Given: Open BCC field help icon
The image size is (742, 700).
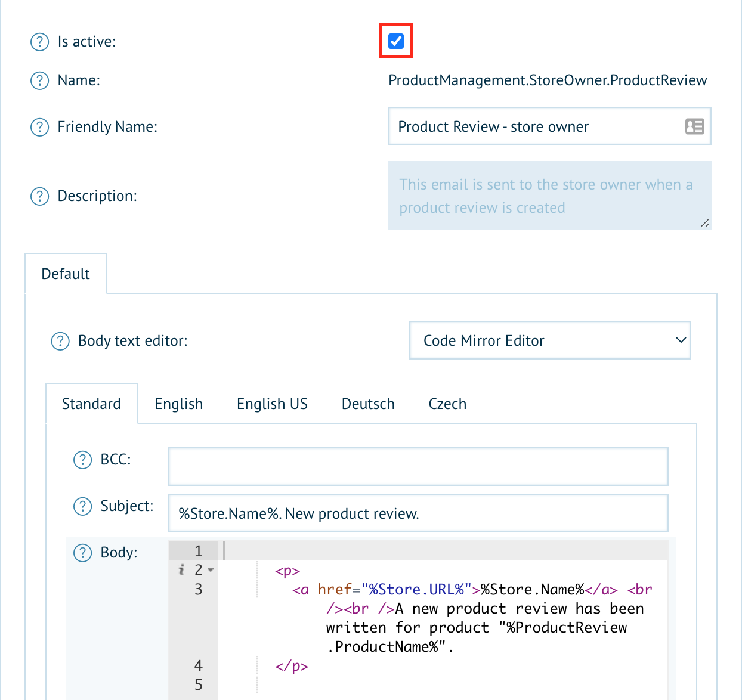Looking at the screenshot, I should tap(82, 460).
